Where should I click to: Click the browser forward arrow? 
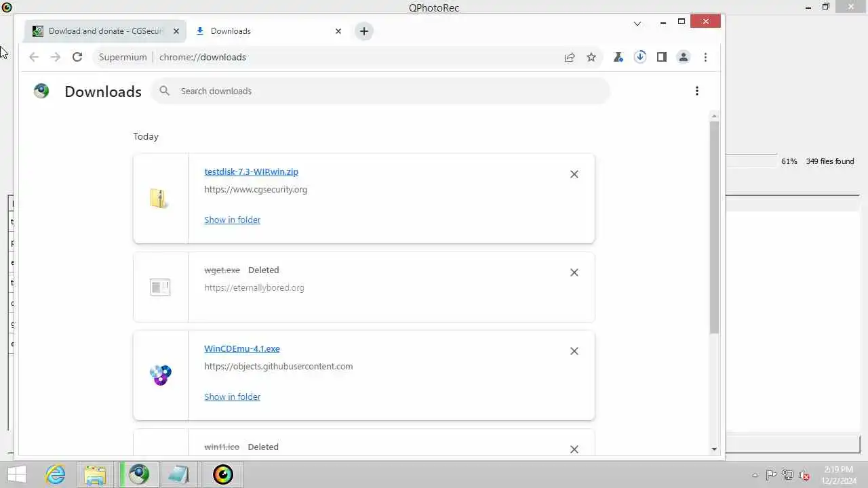[x=56, y=57]
